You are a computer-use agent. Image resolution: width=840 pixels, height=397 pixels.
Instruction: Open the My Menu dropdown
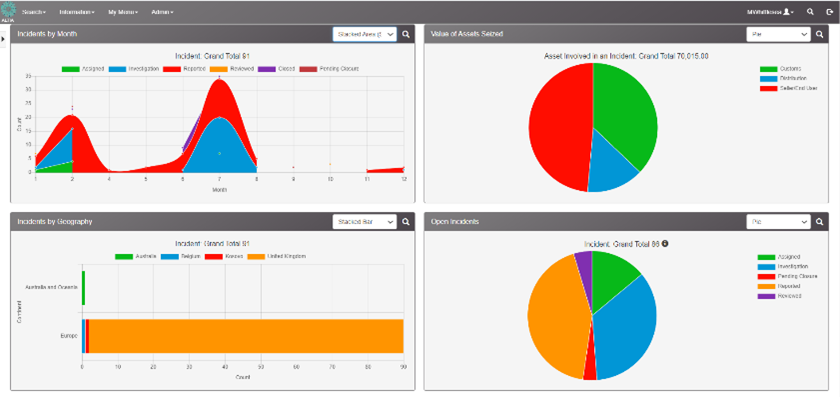point(123,12)
